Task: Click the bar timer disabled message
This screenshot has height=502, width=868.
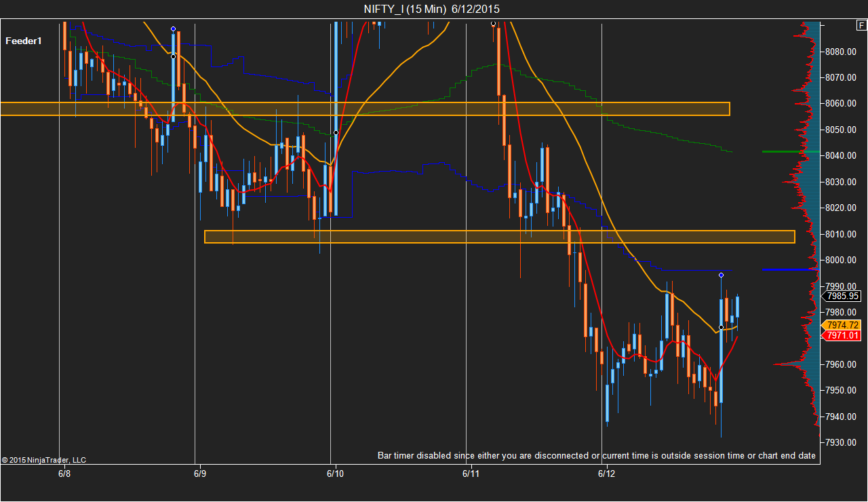Action: point(597,456)
